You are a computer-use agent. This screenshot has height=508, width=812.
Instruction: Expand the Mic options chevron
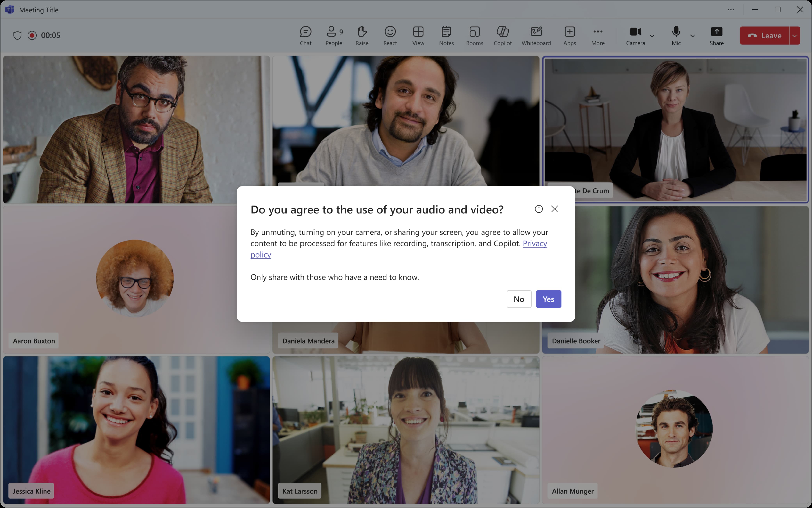[693, 36]
